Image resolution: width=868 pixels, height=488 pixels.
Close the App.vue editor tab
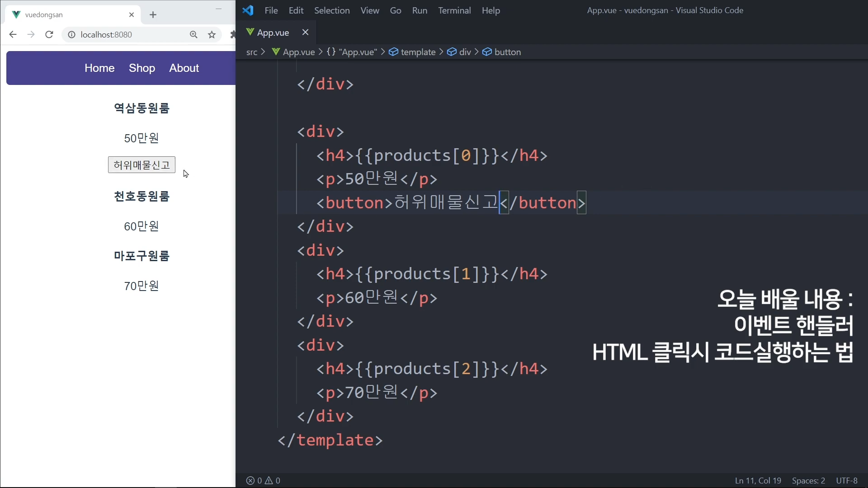(x=305, y=32)
